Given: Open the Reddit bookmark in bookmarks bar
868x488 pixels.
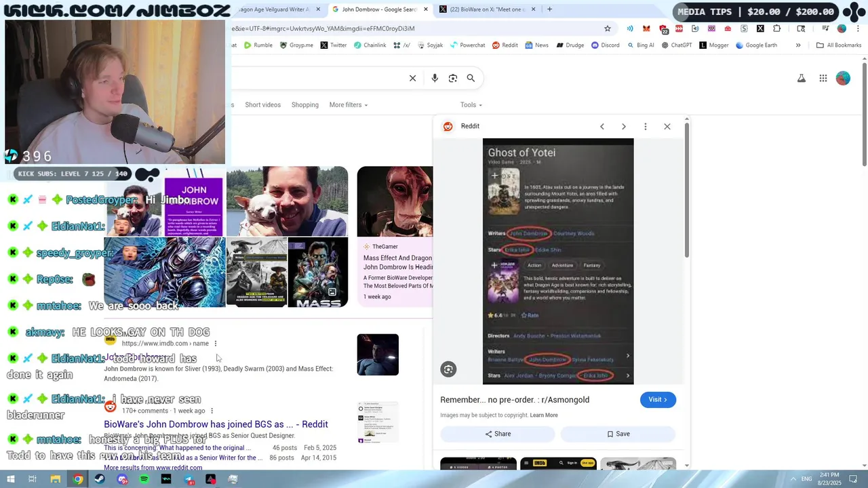Looking at the screenshot, I should point(505,45).
